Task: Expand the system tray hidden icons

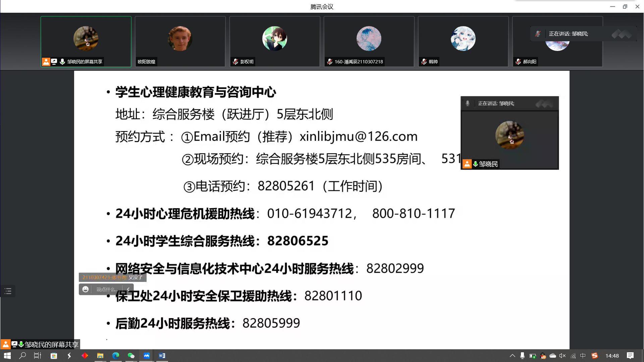Action: coord(512,356)
